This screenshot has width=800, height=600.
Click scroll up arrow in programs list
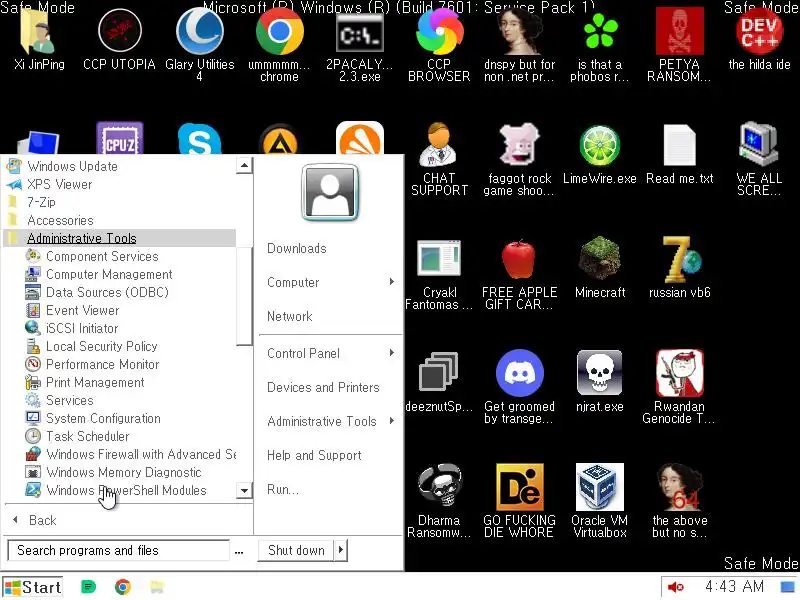244,165
